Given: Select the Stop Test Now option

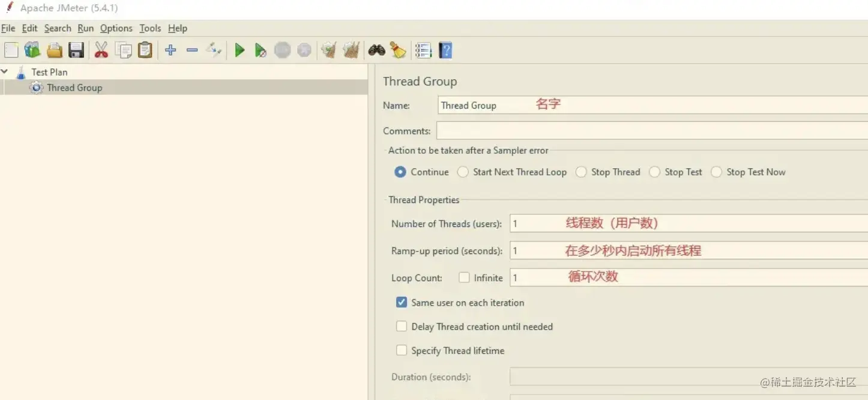Looking at the screenshot, I should [716, 172].
